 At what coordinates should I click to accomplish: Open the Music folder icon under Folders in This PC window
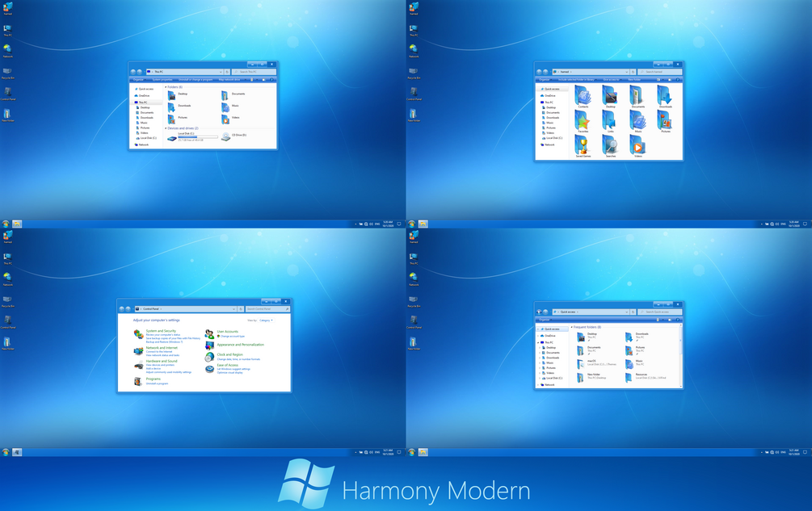click(x=225, y=109)
